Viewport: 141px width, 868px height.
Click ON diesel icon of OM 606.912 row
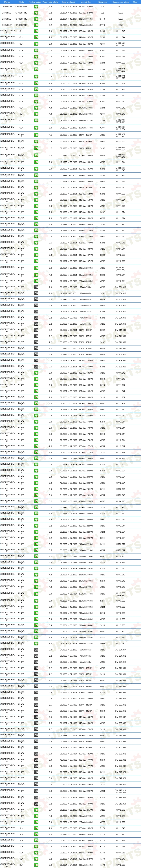[x=36, y=754]
